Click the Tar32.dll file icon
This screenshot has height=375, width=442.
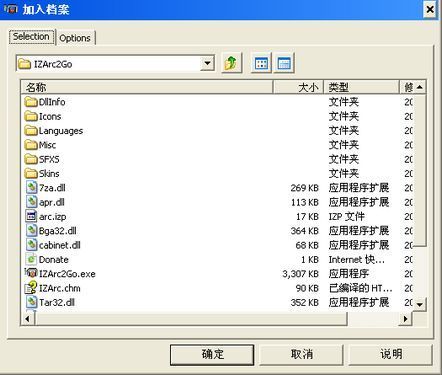coord(31,302)
